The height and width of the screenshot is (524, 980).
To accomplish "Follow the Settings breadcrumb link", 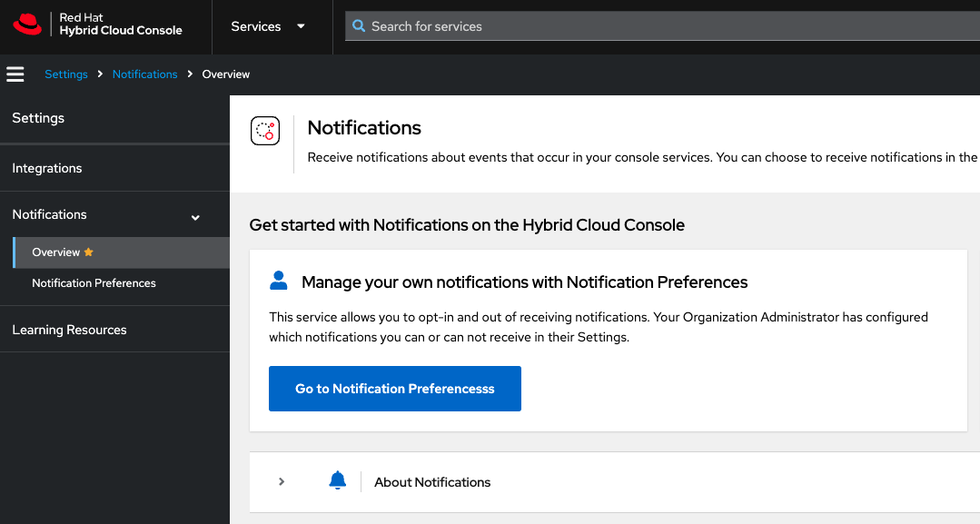I will tap(66, 74).
